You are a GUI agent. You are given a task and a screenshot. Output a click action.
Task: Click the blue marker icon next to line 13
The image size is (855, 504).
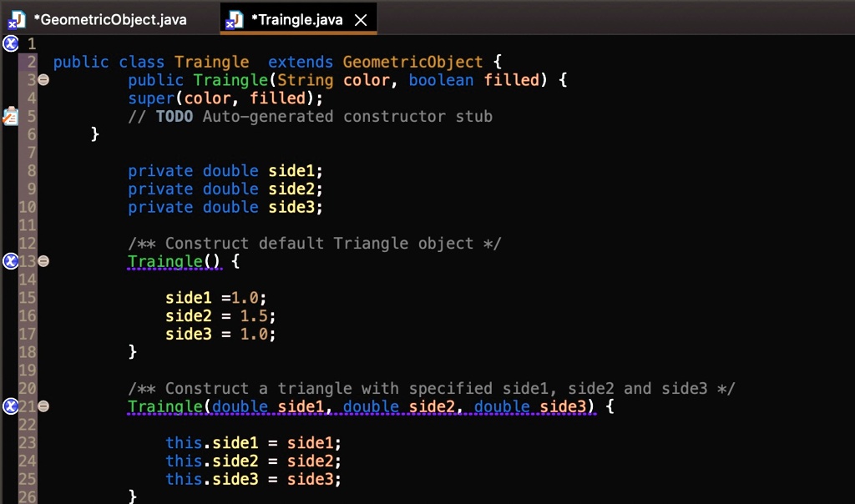[x=10, y=261]
